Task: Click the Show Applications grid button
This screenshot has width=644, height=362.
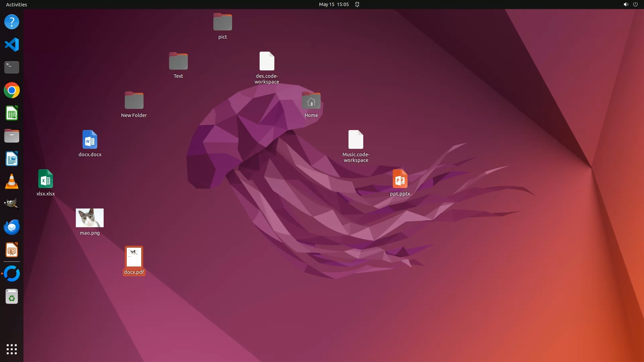Action: (x=12, y=349)
